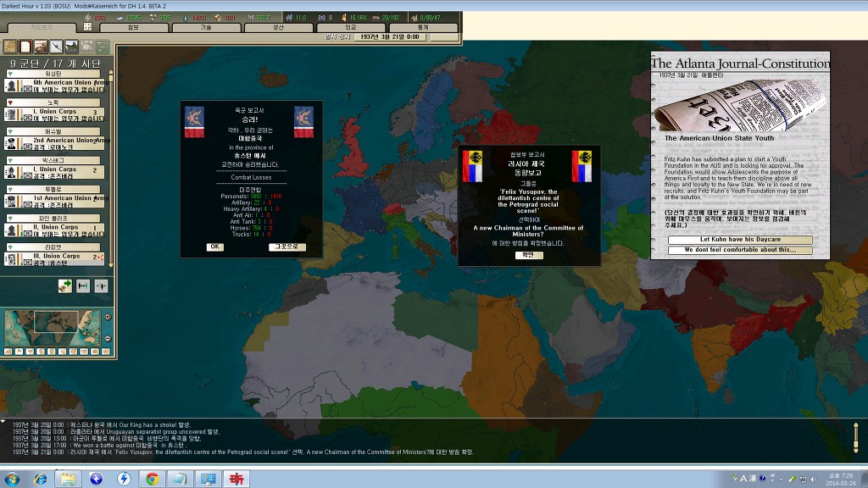Open the 외교 diplomacy tab
The image size is (868, 488).
pyautogui.click(x=350, y=27)
